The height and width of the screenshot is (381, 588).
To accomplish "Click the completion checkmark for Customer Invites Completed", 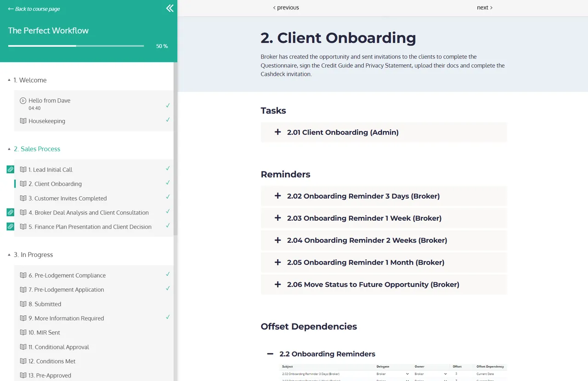I will click(168, 197).
